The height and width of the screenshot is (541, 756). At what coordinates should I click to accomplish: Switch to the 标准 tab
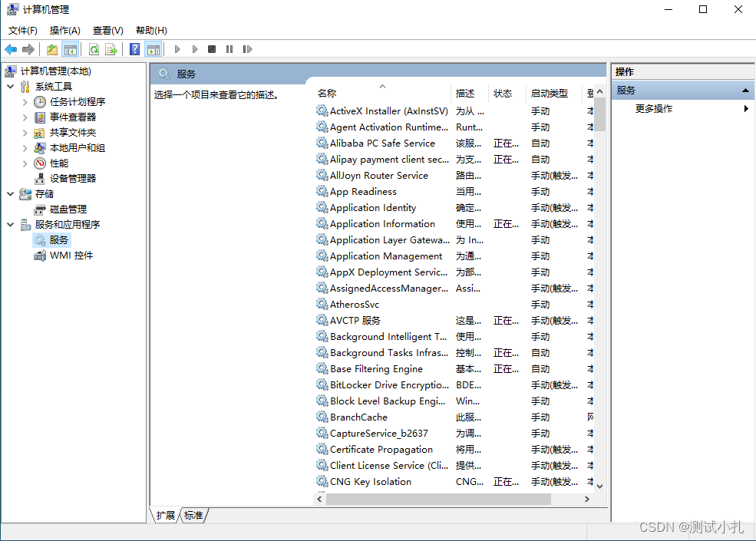pyautogui.click(x=193, y=516)
